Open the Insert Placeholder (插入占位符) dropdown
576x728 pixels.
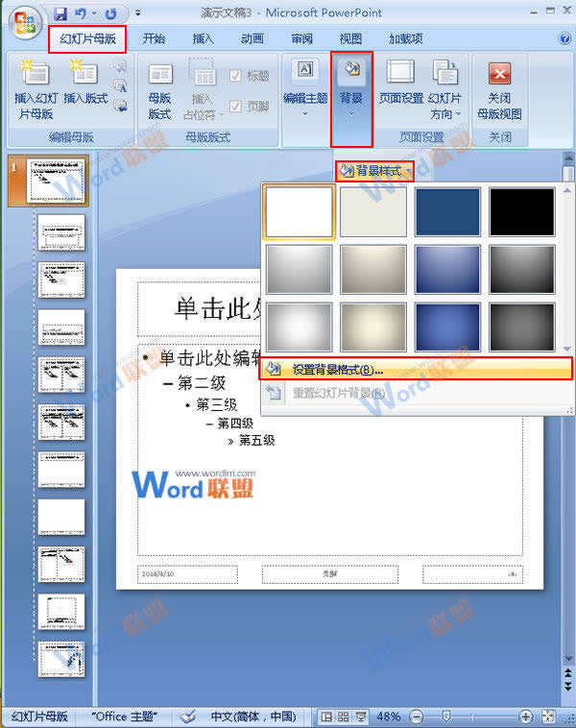[203, 89]
